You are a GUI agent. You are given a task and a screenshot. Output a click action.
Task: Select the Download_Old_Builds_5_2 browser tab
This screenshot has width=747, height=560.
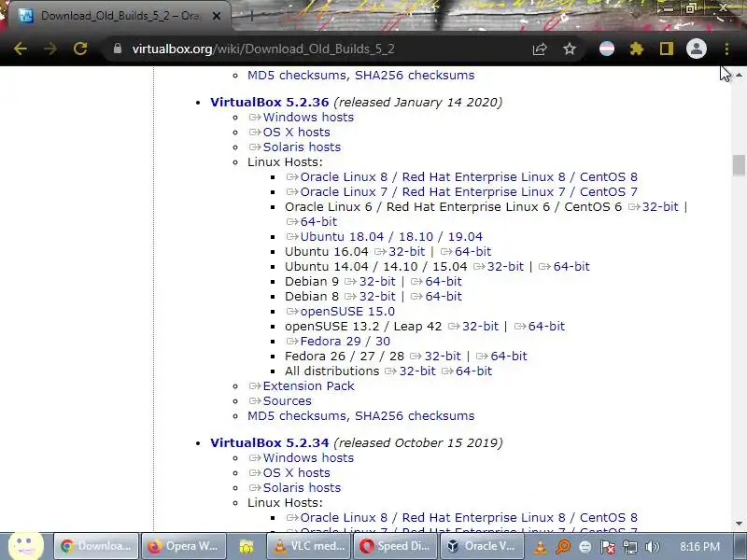pos(120,16)
